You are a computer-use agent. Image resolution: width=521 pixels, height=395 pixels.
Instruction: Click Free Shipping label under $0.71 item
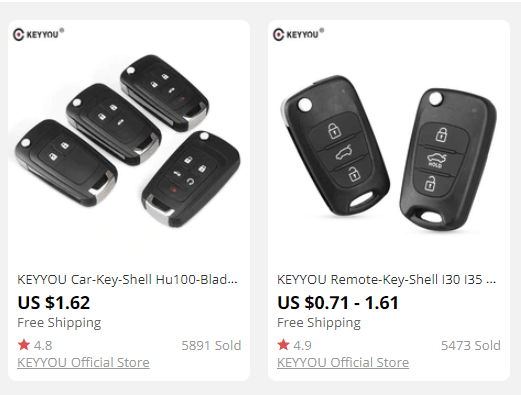click(x=319, y=323)
